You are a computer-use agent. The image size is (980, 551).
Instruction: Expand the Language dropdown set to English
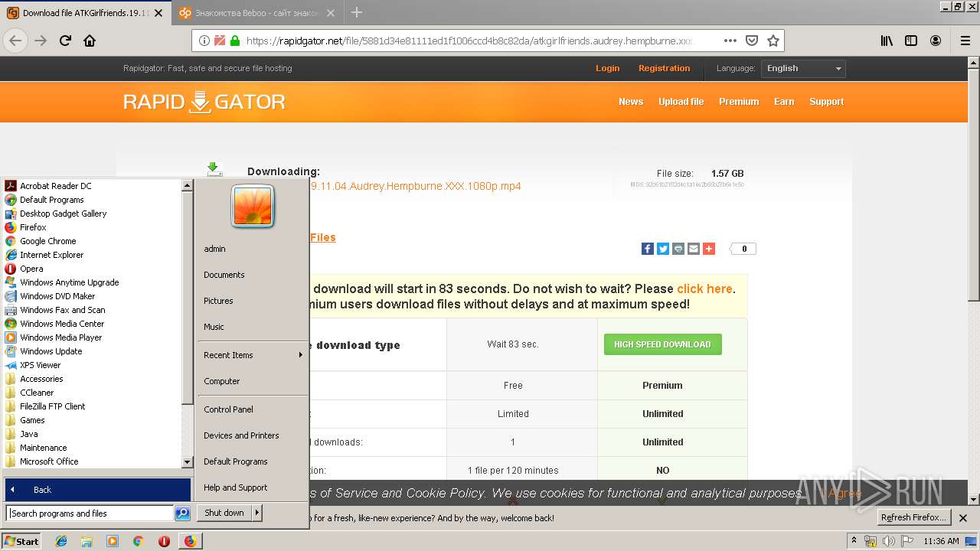click(x=803, y=68)
